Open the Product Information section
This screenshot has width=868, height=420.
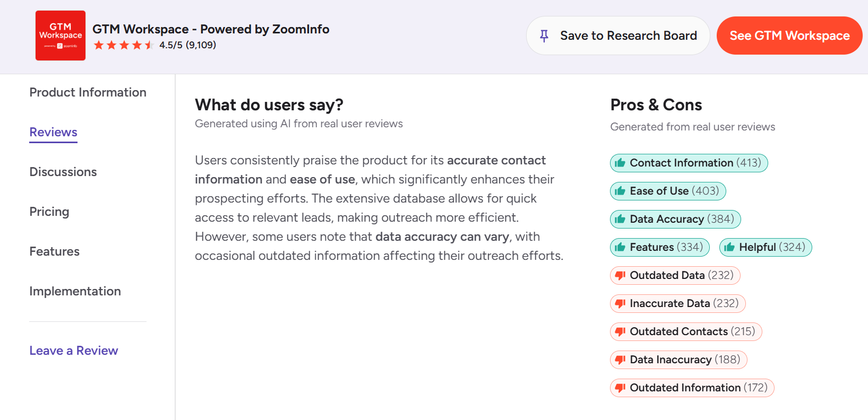88,92
